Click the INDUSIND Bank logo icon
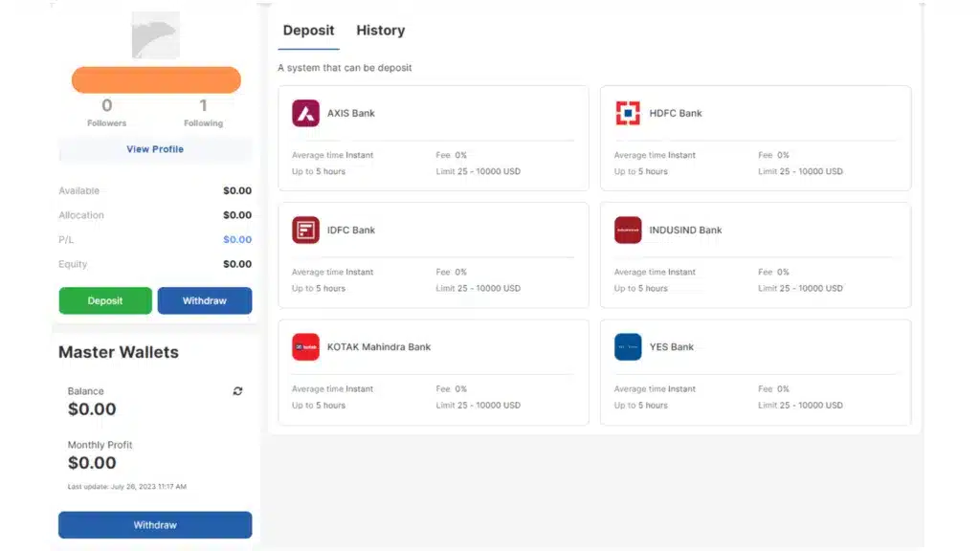This screenshot has height=551, width=980. point(628,230)
